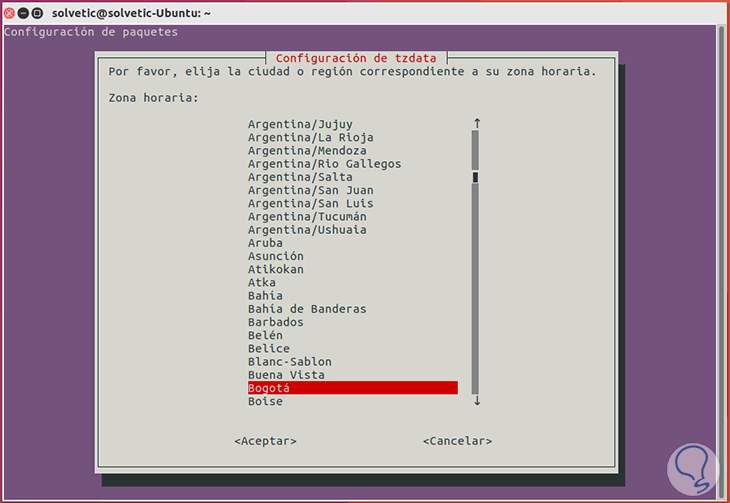Click the dark scrollbar position marker
730x503 pixels.
(475, 177)
